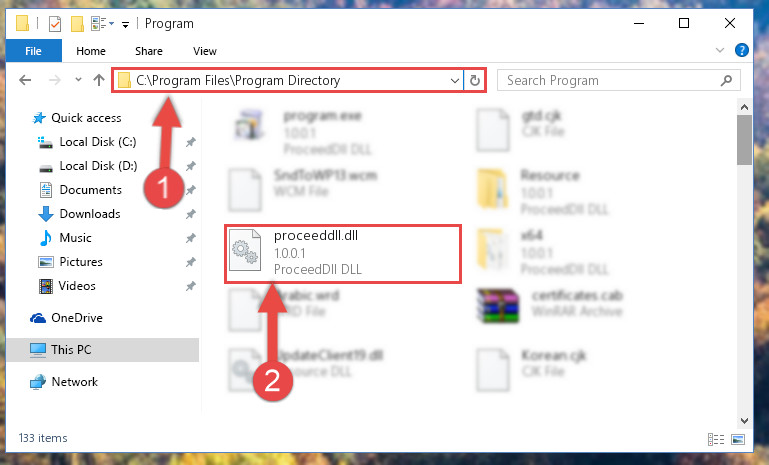Viewport: 769px width, 465px height.
Task: Unpin Music from Quick access
Action: coord(190,238)
